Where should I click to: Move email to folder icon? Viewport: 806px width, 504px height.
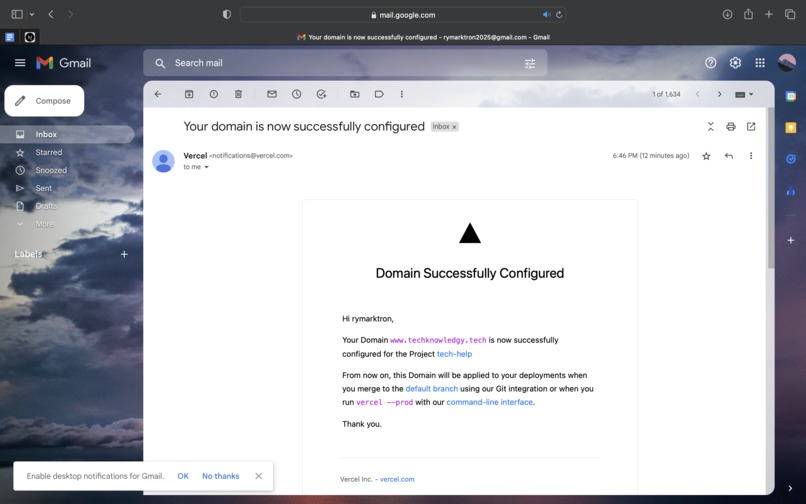click(x=355, y=94)
